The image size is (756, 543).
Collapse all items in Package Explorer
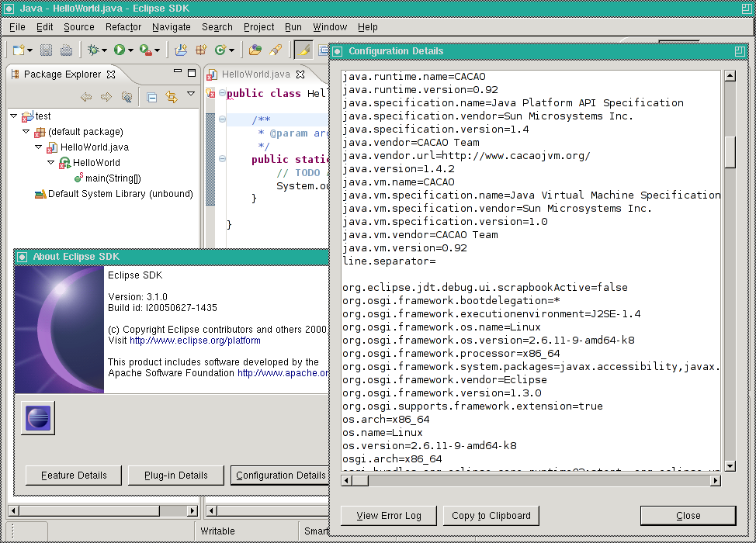click(152, 97)
